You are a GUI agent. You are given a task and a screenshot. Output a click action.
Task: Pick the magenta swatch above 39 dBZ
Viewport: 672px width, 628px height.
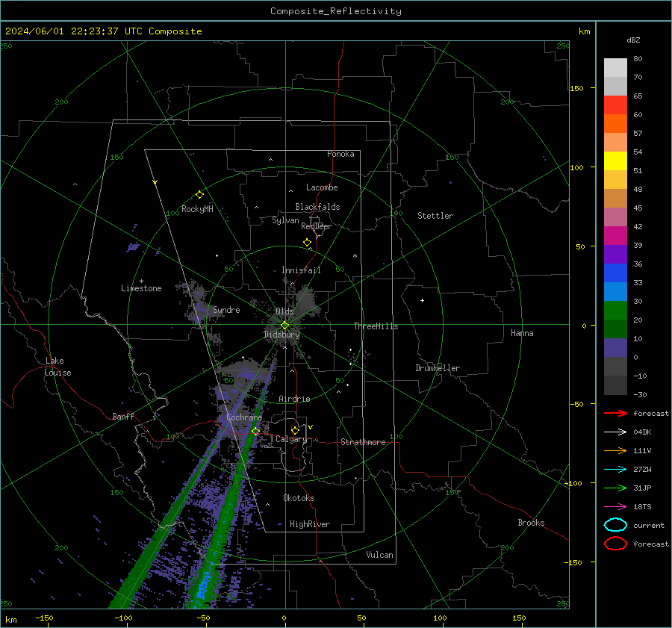[x=615, y=236]
